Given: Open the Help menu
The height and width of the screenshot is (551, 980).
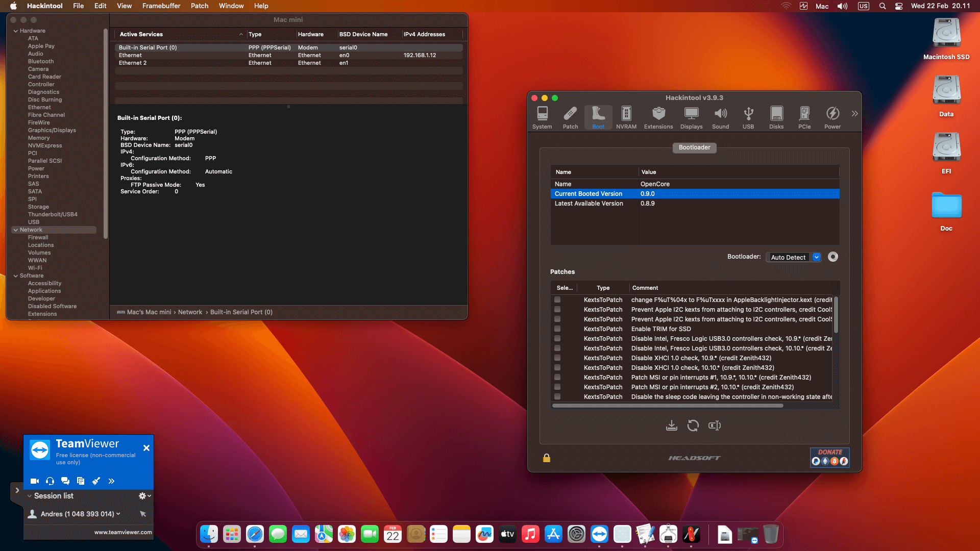Looking at the screenshot, I should click(261, 6).
